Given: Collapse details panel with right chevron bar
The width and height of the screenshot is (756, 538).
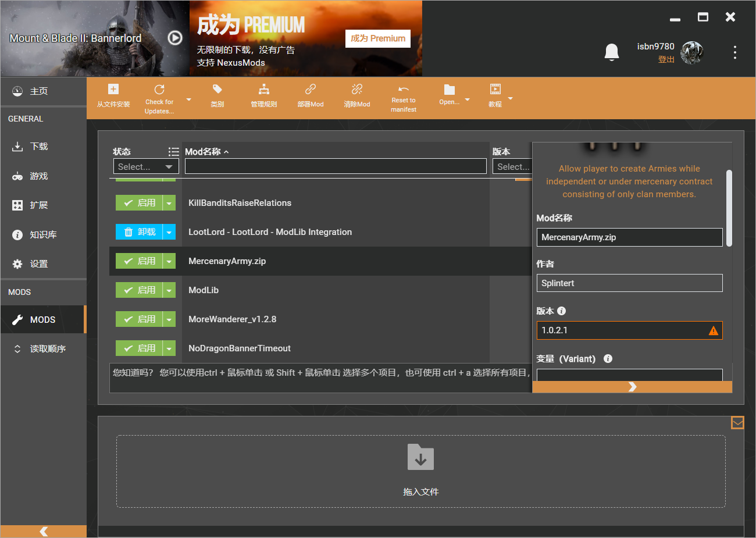Looking at the screenshot, I should (x=632, y=387).
